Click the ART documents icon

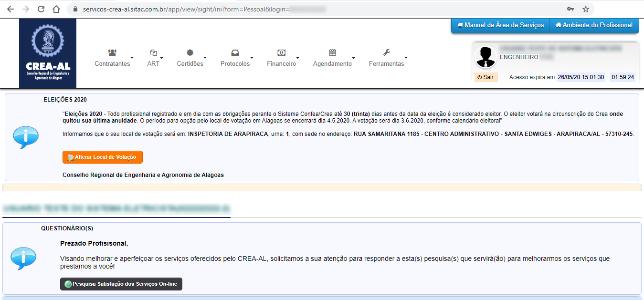tap(153, 52)
